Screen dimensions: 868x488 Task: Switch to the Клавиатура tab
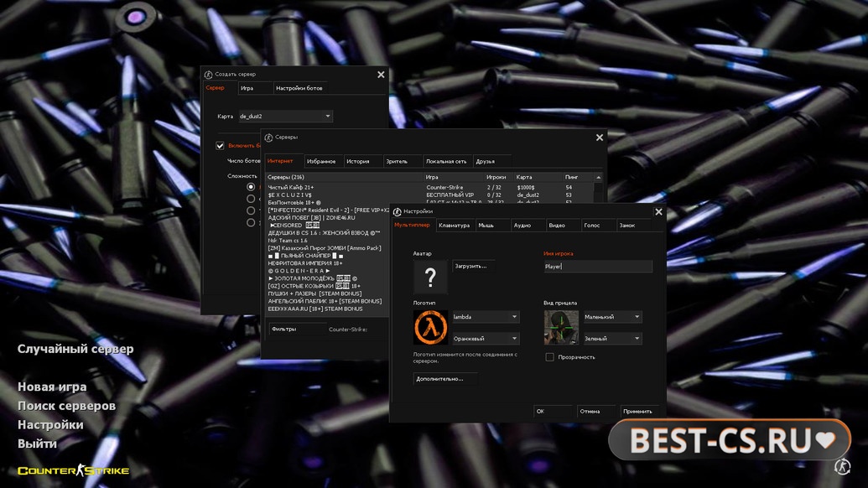(x=454, y=226)
